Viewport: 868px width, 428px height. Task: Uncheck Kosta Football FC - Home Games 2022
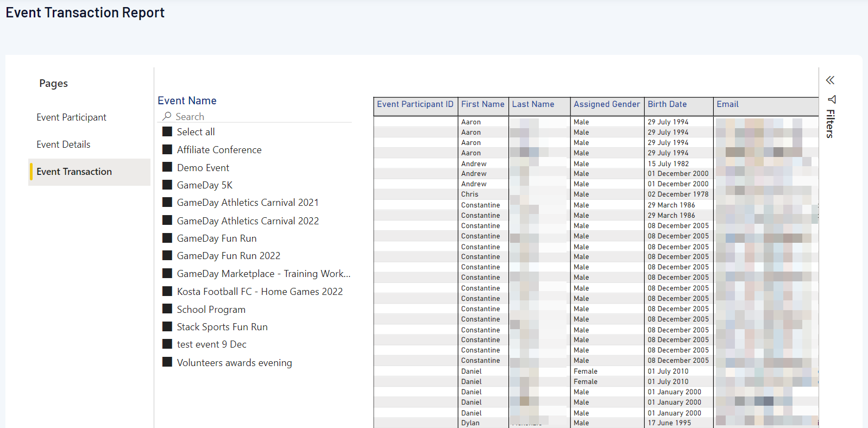[x=167, y=291]
